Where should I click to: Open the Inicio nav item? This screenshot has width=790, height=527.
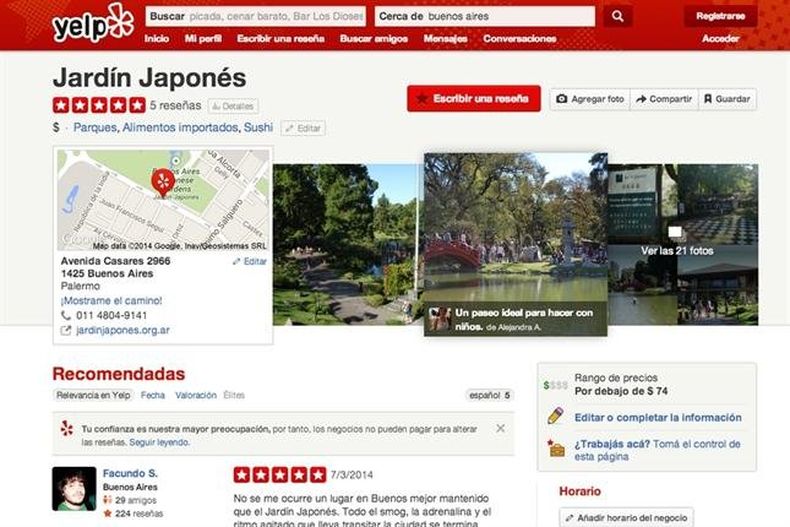(157, 38)
